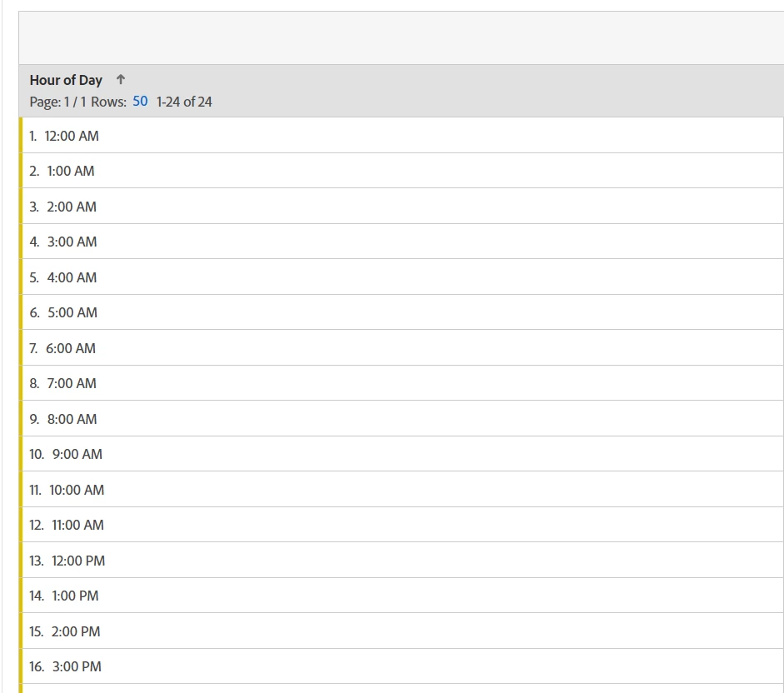Select the 10:00 AM row
This screenshot has height=693, width=784.
click(402, 490)
